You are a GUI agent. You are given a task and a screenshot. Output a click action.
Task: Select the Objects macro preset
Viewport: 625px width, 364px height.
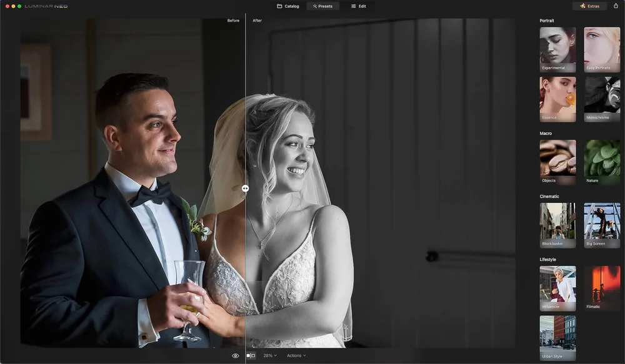[x=557, y=162]
